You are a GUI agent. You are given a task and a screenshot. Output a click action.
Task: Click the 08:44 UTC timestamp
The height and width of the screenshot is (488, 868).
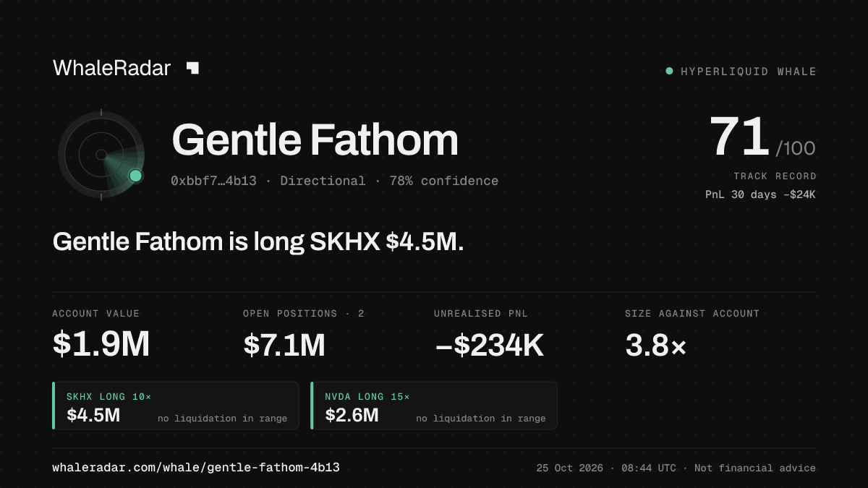coord(650,468)
